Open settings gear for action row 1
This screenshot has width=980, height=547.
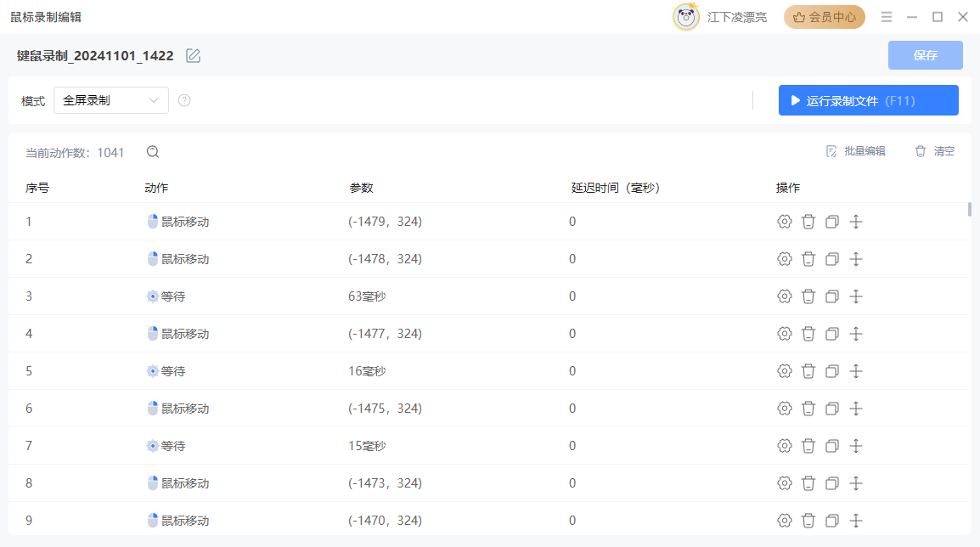[785, 222]
